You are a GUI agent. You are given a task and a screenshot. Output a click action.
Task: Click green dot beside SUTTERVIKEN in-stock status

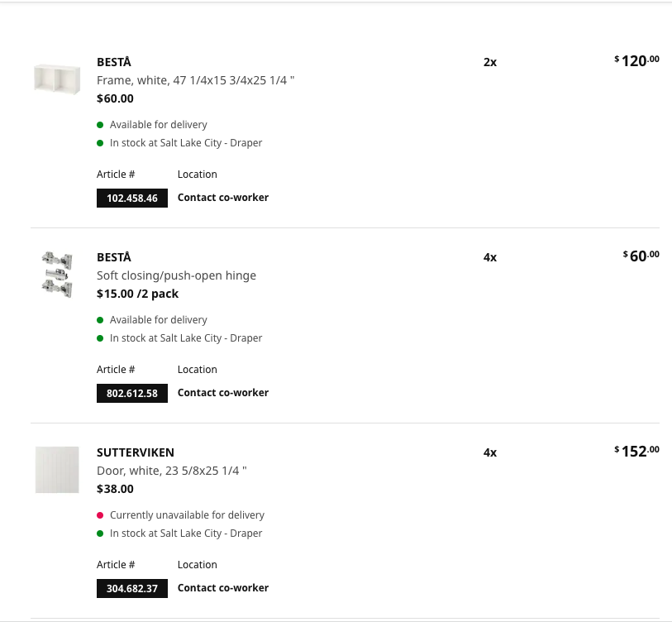[x=100, y=533]
